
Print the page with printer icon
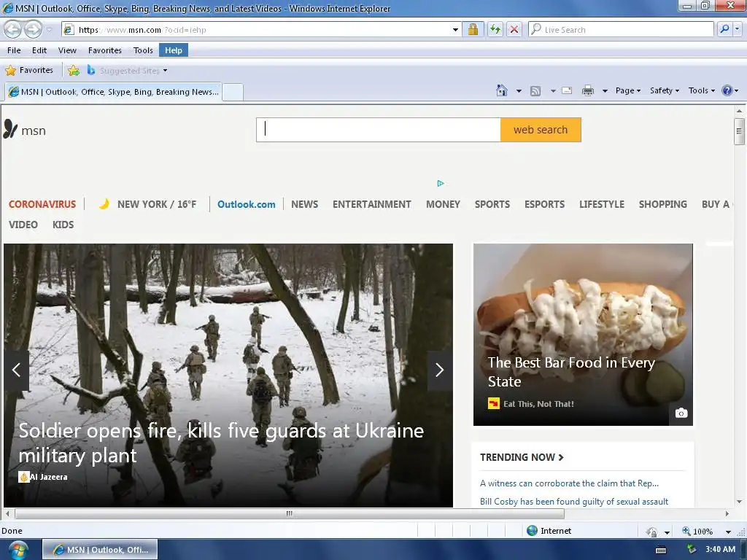pyautogui.click(x=588, y=90)
